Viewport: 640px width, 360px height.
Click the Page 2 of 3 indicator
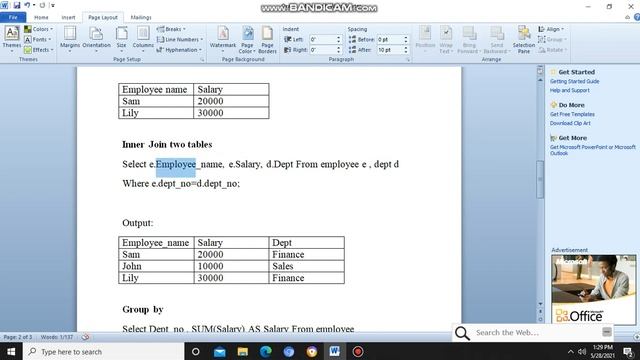(18, 337)
